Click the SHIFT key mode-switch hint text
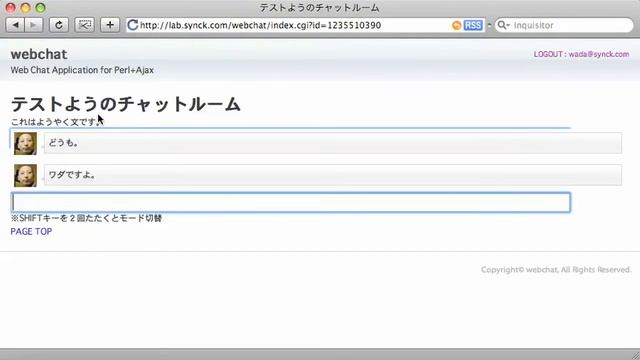The image size is (640, 360). [x=87, y=218]
